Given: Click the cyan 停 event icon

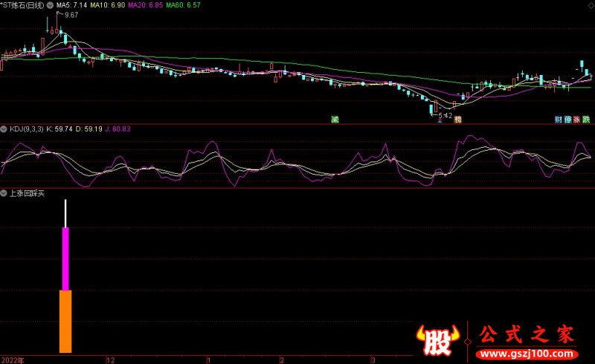Looking at the screenshot, I should [x=567, y=119].
